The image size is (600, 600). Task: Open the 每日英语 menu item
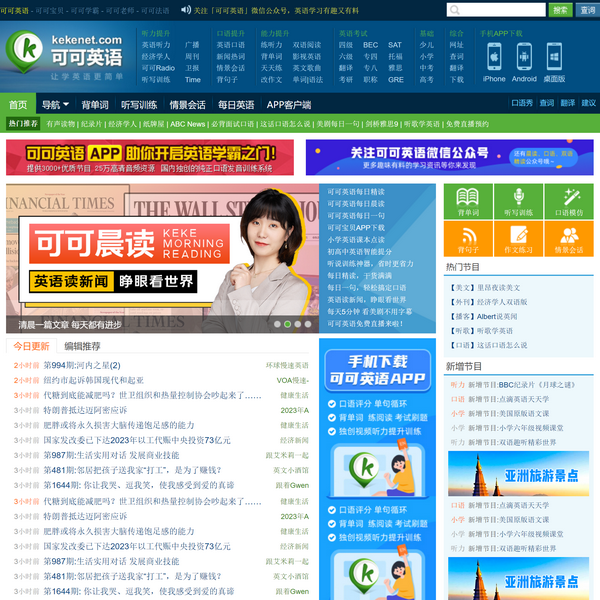[236, 104]
